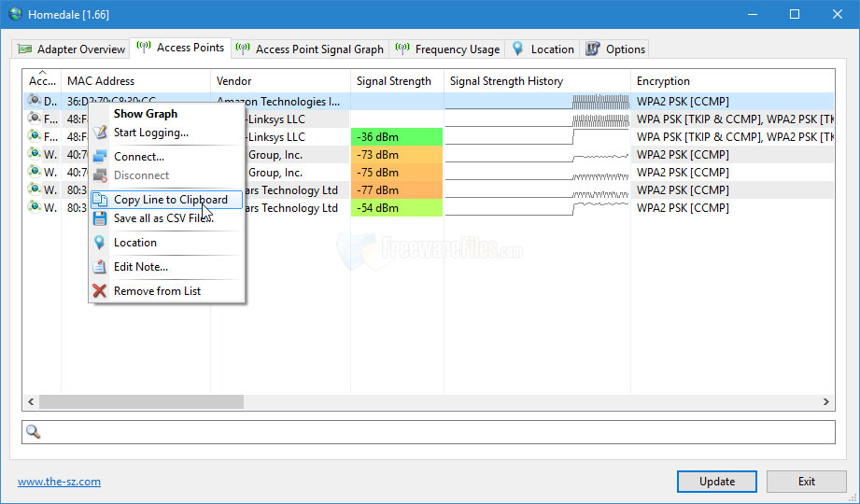Select Location in the context menu

[x=167, y=243]
